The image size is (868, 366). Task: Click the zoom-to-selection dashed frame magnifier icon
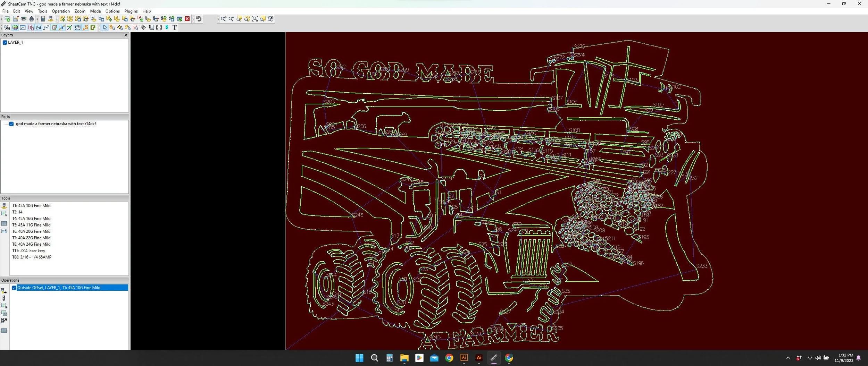tap(255, 19)
